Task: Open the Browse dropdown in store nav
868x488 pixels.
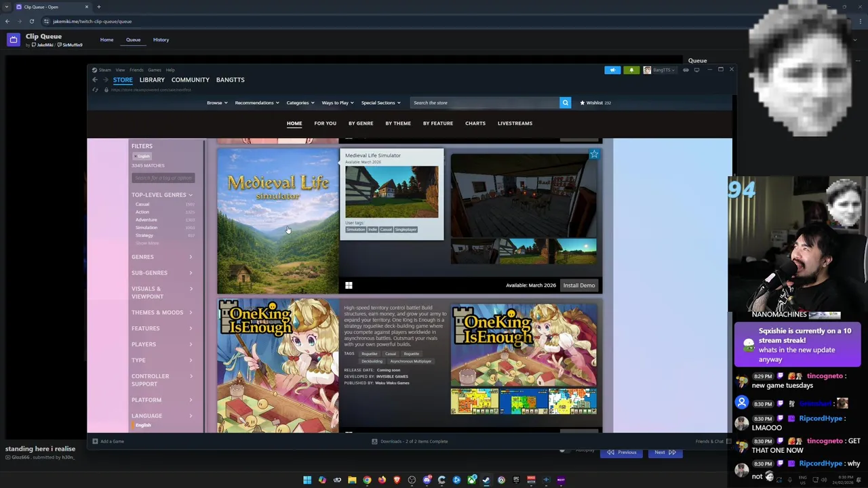Action: 217,103
